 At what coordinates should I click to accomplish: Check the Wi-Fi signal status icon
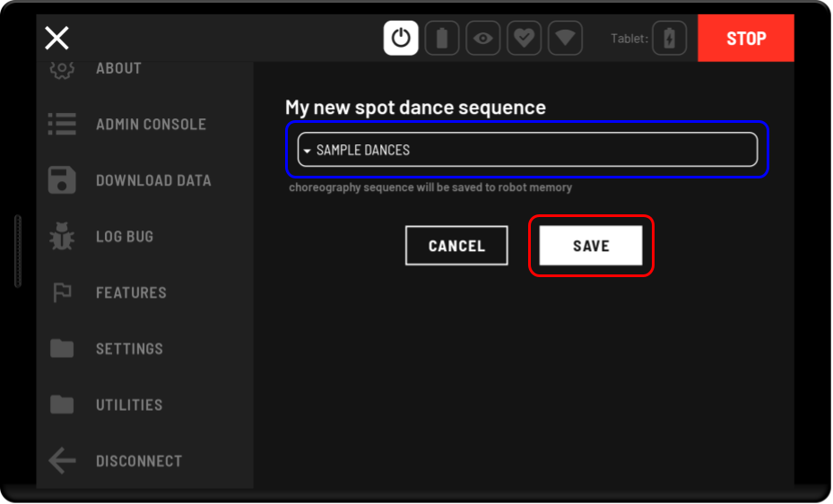point(565,39)
